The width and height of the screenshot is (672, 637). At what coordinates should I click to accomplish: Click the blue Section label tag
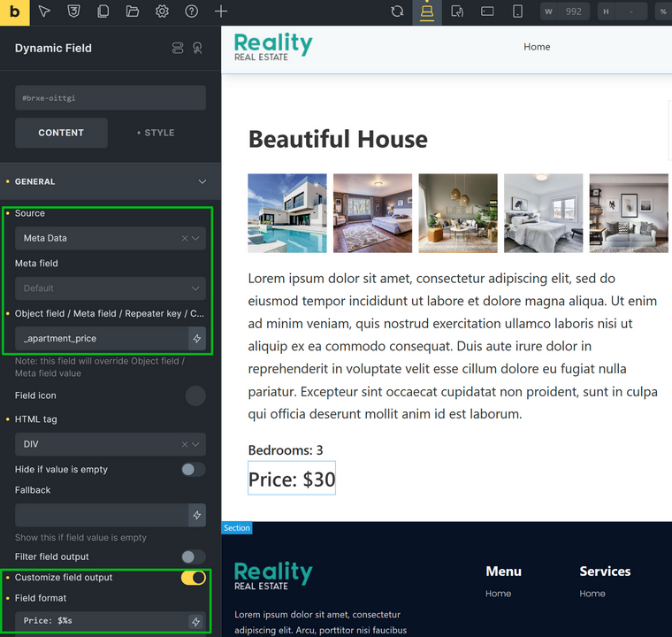(x=237, y=528)
